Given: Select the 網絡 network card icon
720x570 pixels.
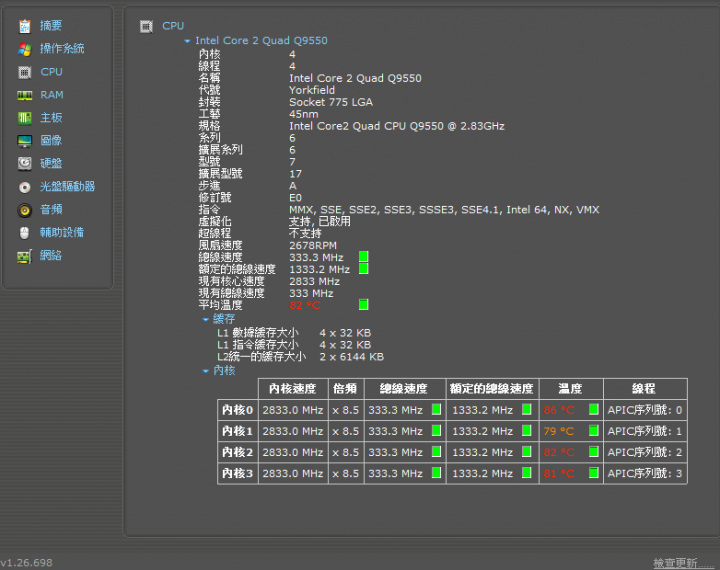Looking at the screenshot, I should 25,256.
